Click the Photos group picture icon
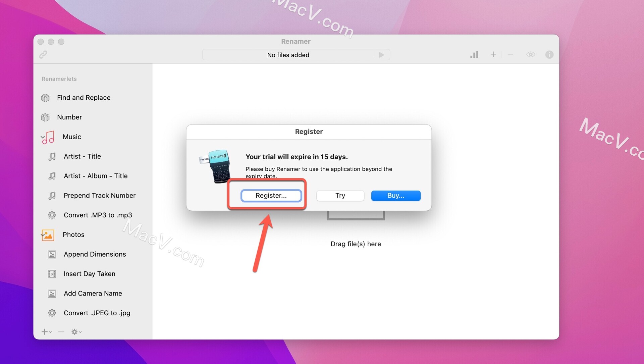Screen dimensions: 644x364 (48, 235)
